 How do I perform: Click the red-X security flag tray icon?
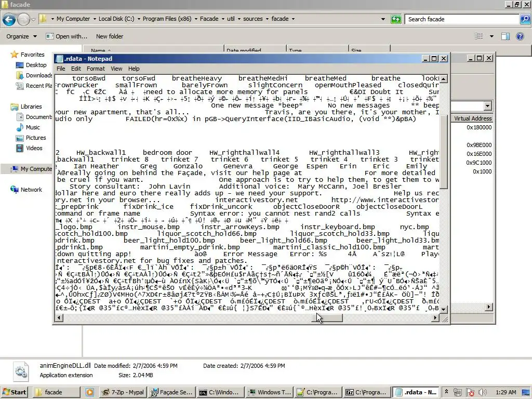(470, 392)
